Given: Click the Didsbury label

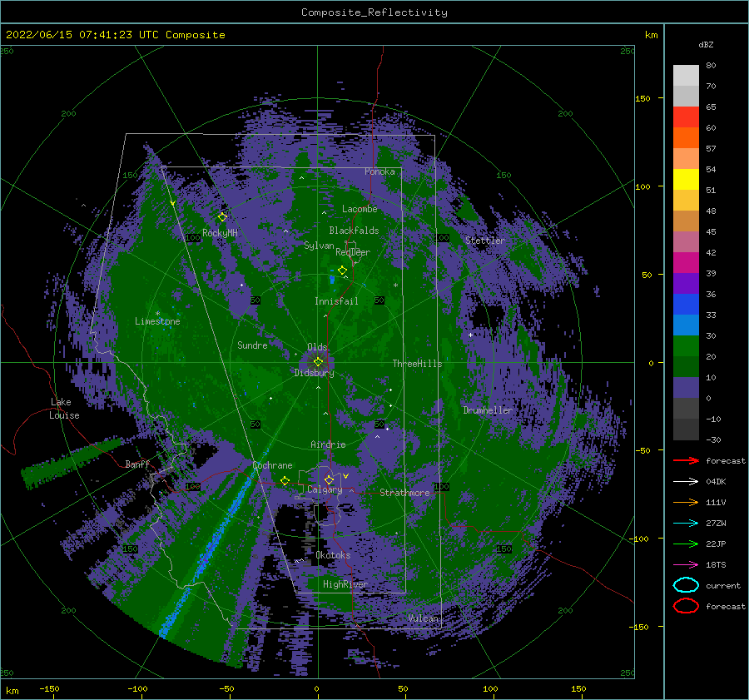Looking at the screenshot, I should click(314, 373).
